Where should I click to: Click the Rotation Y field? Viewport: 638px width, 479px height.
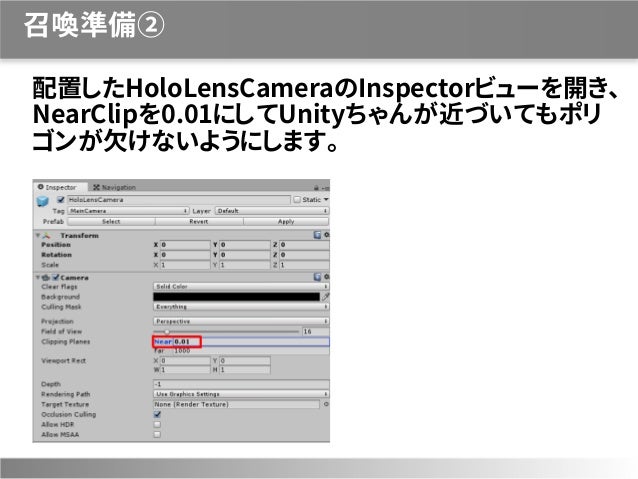[x=245, y=255]
